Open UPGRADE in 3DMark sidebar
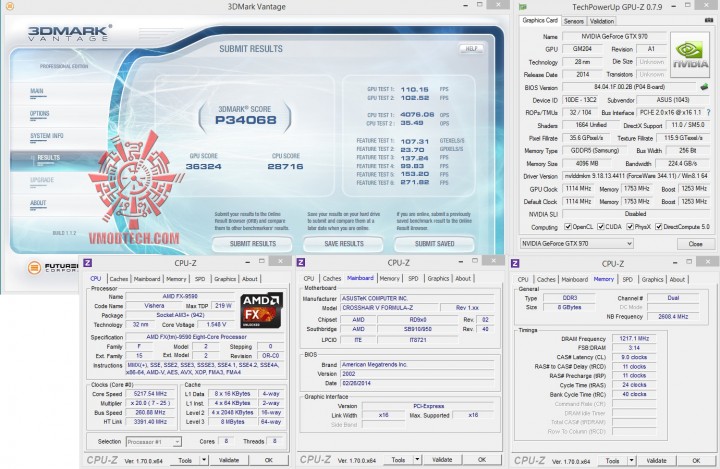The width and height of the screenshot is (720, 469). click(x=42, y=181)
